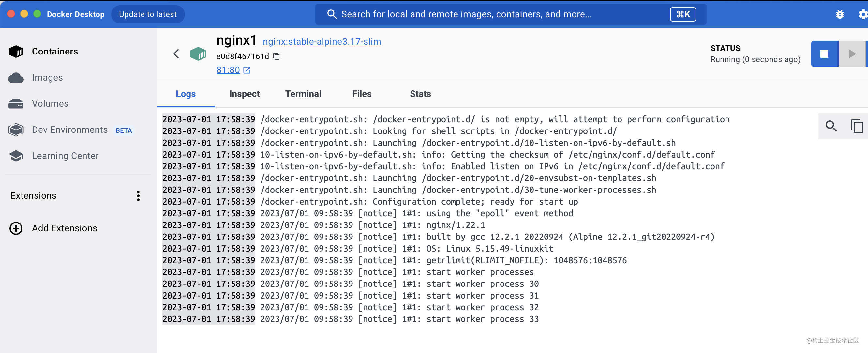Open the troubleshoot bug icon
This screenshot has height=353, width=868.
[840, 14]
